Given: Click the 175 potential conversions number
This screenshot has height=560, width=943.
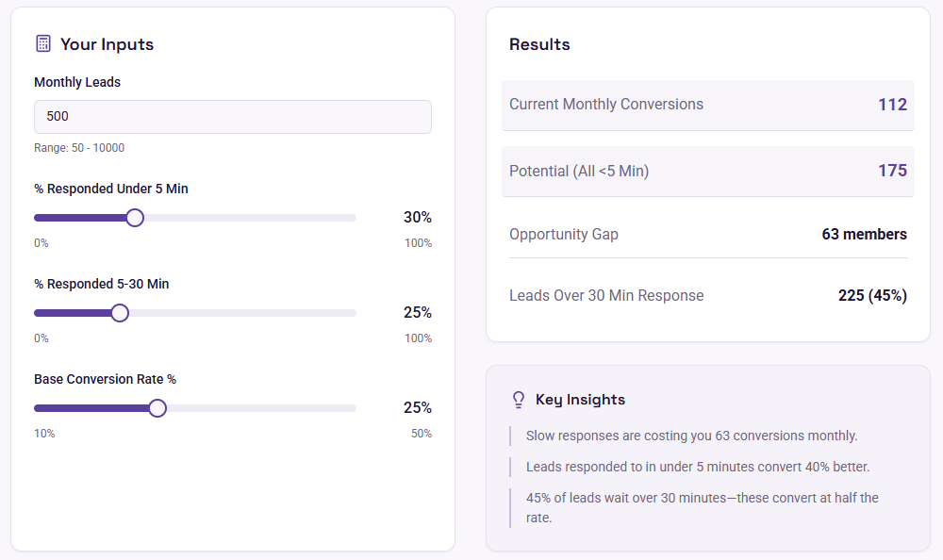Looking at the screenshot, I should click(892, 171).
